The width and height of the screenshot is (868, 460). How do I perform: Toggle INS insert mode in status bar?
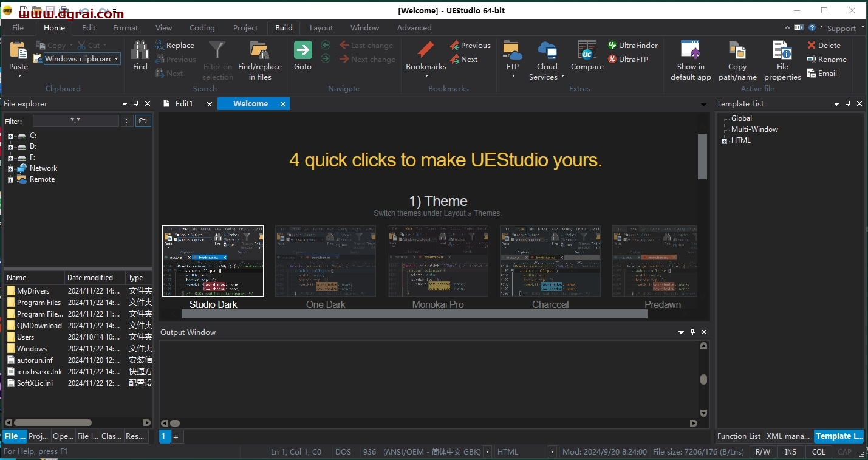point(790,451)
